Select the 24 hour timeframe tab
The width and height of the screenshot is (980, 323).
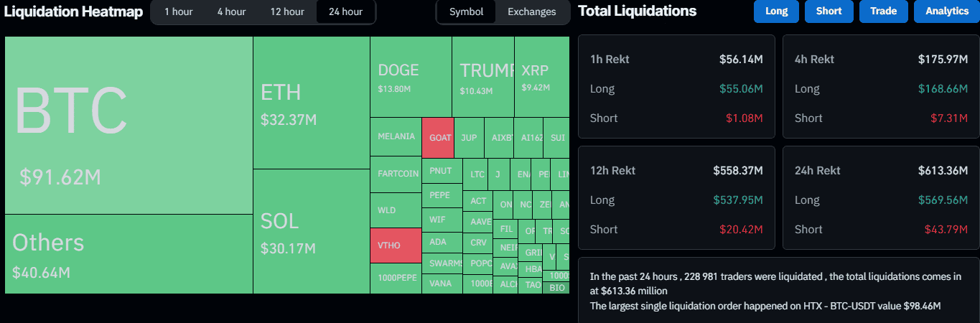point(345,11)
